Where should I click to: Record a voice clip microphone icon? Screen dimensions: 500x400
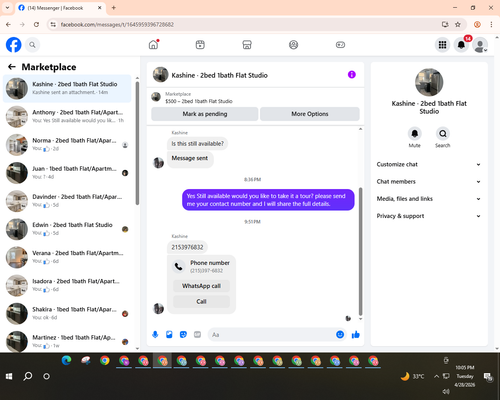(155, 334)
